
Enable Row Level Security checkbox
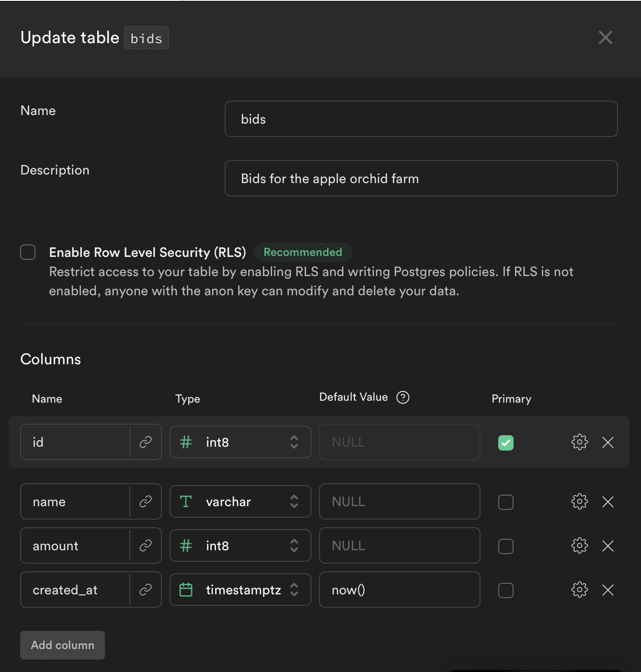(x=28, y=252)
